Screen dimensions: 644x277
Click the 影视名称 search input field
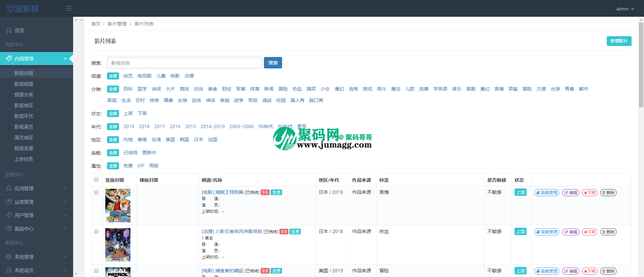click(184, 63)
